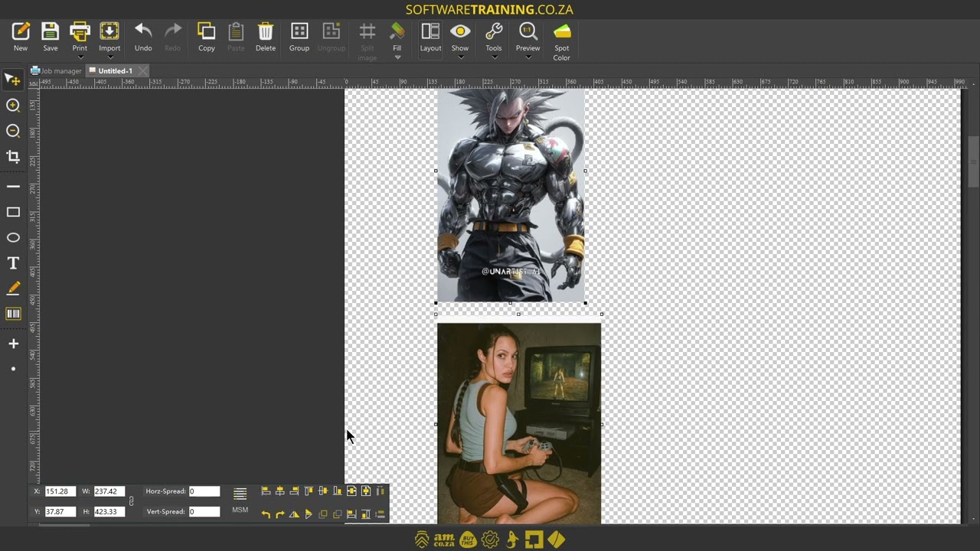Image resolution: width=980 pixels, height=551 pixels.
Task: Click the Preview magnifier icon
Action: click(x=528, y=31)
